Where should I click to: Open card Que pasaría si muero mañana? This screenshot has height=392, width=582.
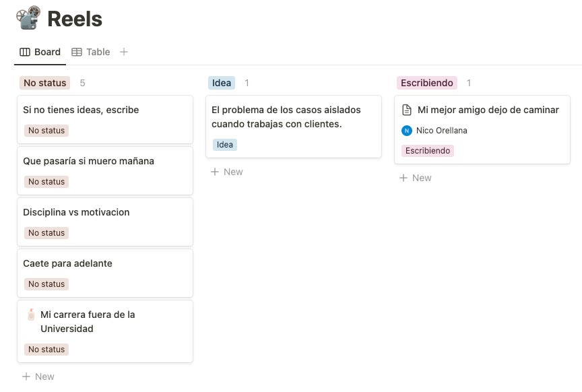105,171
